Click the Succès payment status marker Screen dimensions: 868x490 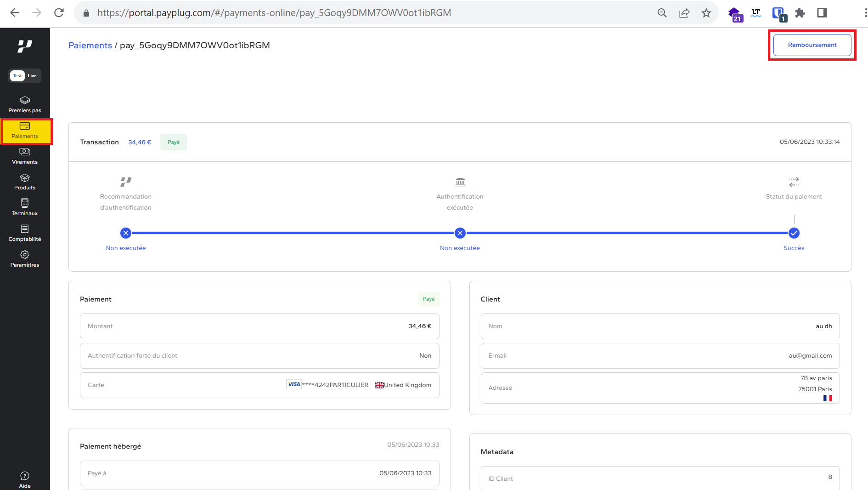(794, 233)
